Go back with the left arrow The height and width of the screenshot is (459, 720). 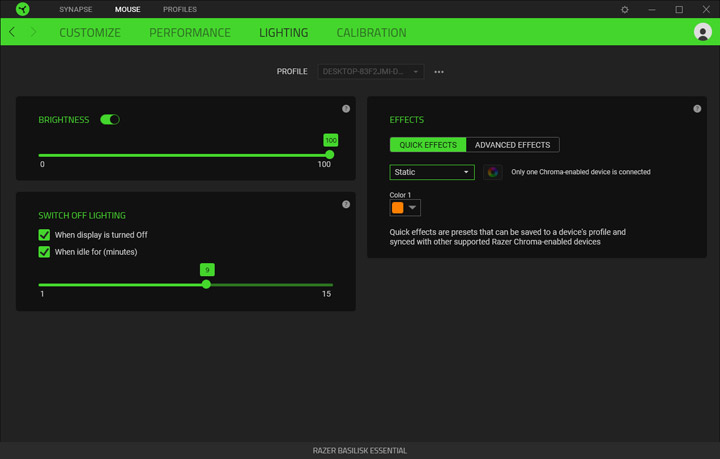[12, 32]
